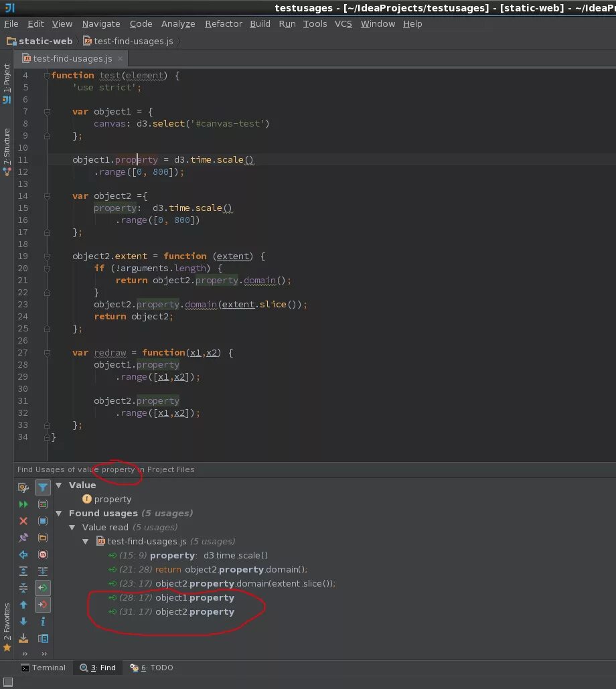Expand all usage tree nodes icon
The width and height of the screenshot is (616, 689).
pyautogui.click(x=23, y=571)
